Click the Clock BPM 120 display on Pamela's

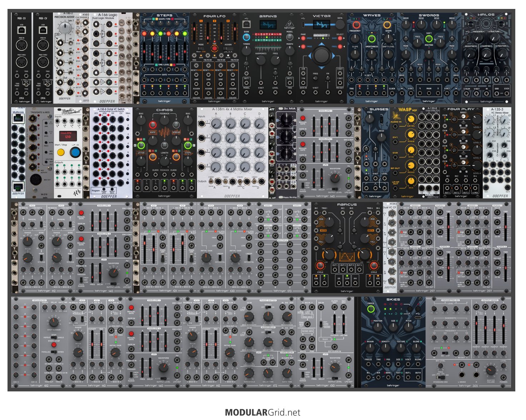[68, 136]
